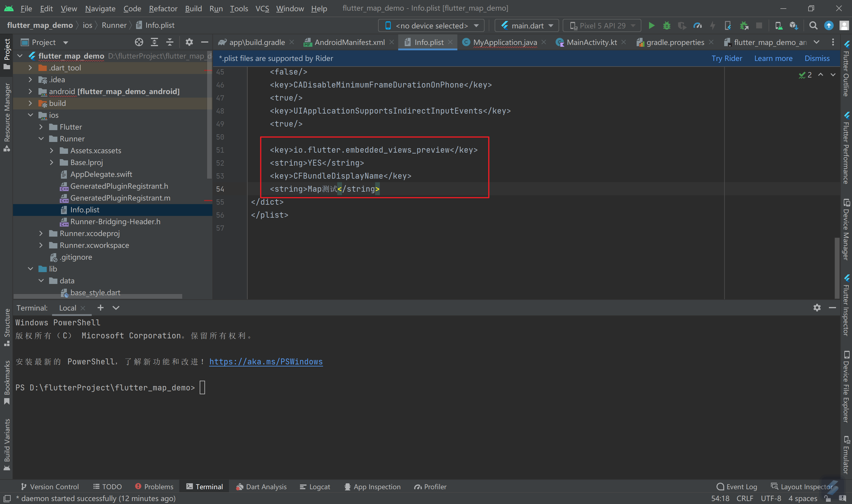Click the PowerShell download link in Terminal
The width and height of the screenshot is (852, 504).
point(266,361)
